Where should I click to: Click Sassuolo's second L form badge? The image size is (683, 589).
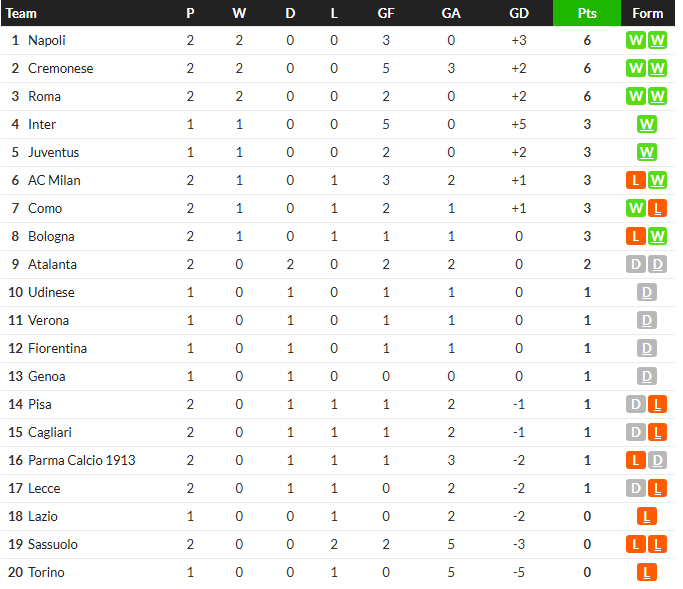pyautogui.click(x=657, y=545)
